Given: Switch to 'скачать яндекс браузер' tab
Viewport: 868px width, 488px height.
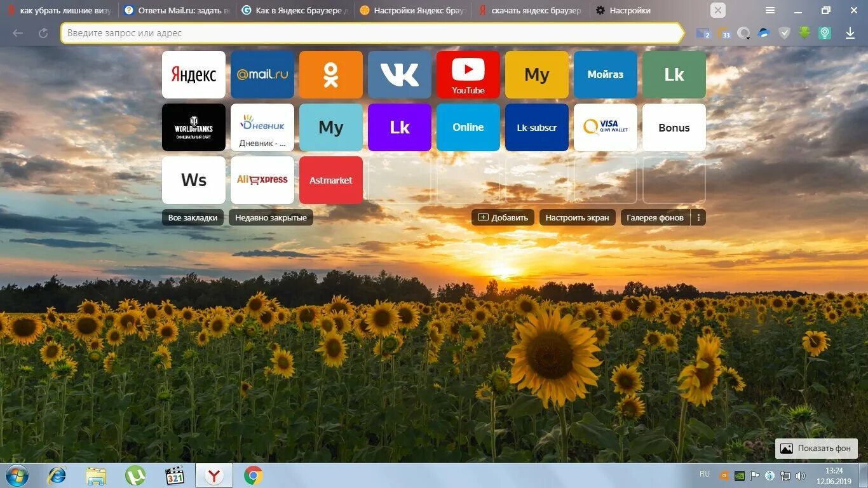Looking at the screenshot, I should point(531,10).
